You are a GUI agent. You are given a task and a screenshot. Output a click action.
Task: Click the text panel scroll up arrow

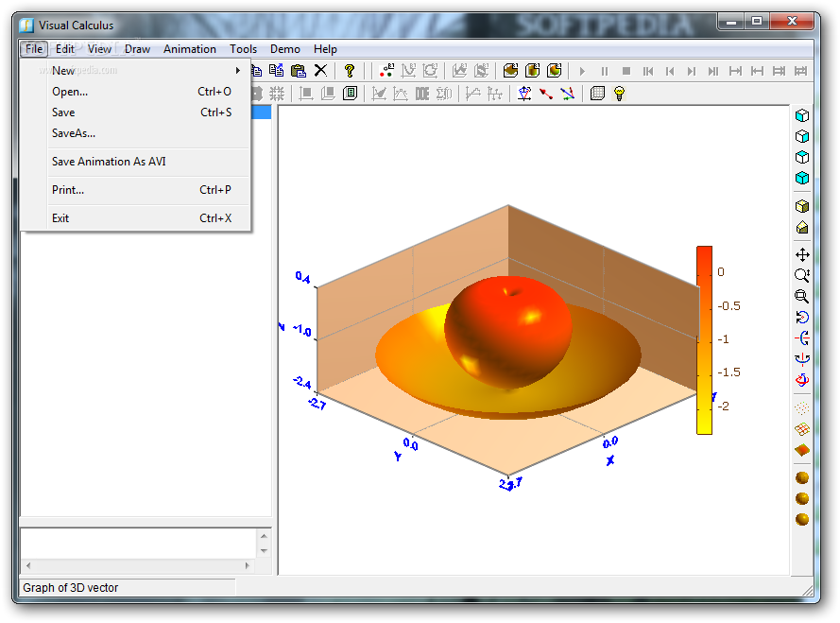point(264,536)
